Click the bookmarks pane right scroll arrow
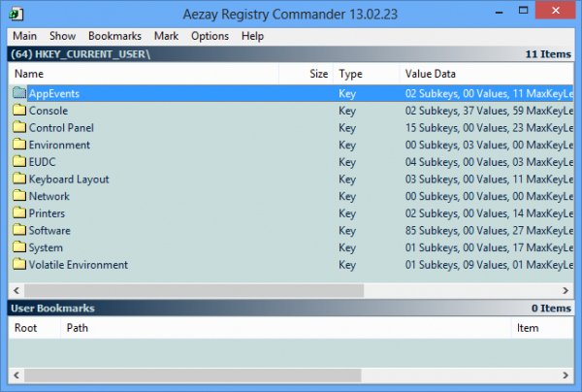Viewport: 582px width, 392px height. (x=566, y=375)
